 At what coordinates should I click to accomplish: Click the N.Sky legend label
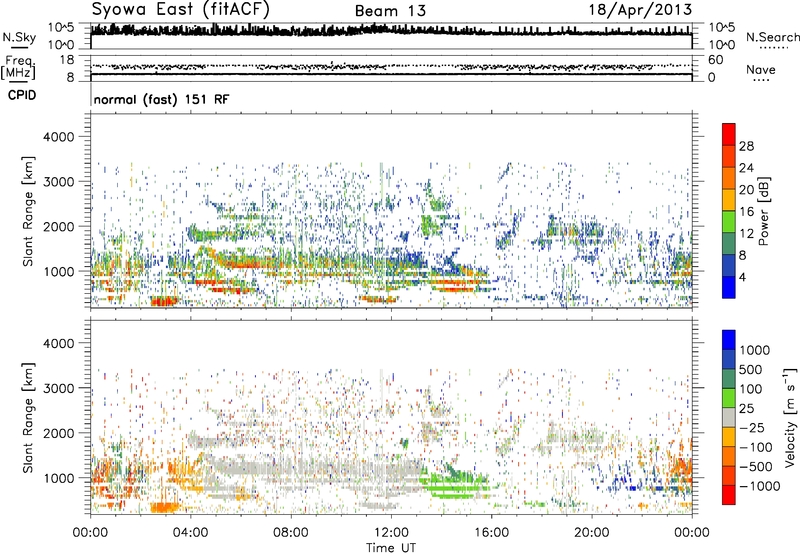pyautogui.click(x=19, y=37)
